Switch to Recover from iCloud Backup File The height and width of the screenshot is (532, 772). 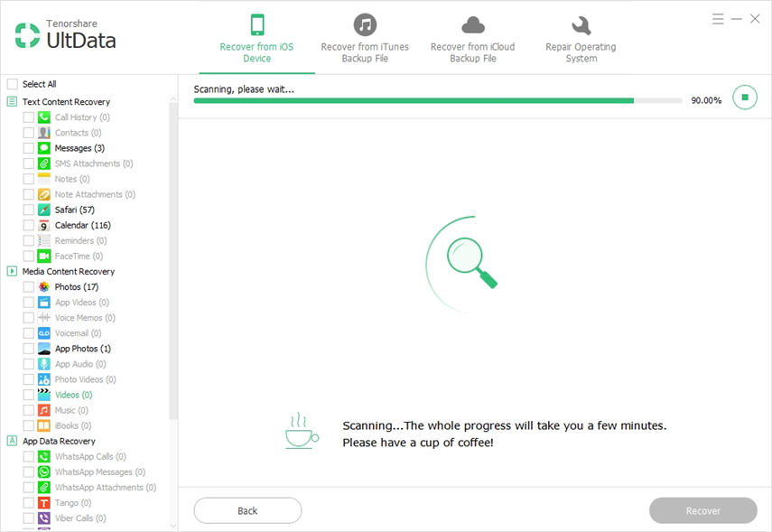[x=472, y=39]
